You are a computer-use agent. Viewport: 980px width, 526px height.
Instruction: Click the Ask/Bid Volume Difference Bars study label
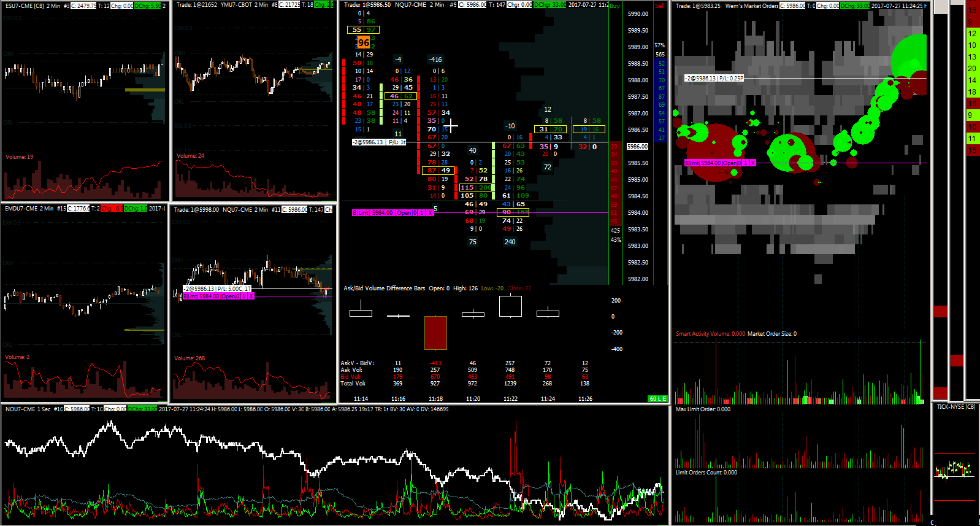384,288
